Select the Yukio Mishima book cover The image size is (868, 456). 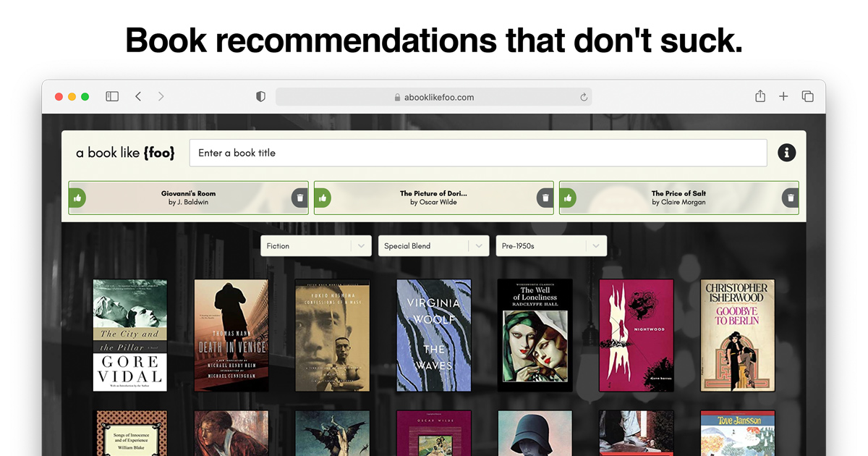333,335
